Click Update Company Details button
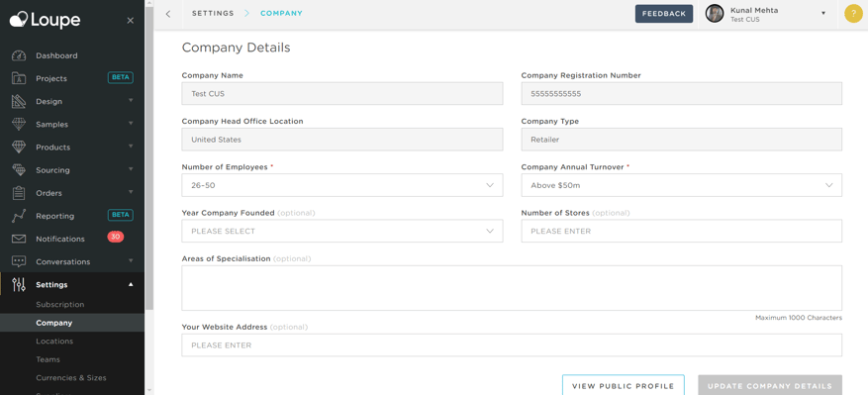This screenshot has height=395, width=868. 770,385
